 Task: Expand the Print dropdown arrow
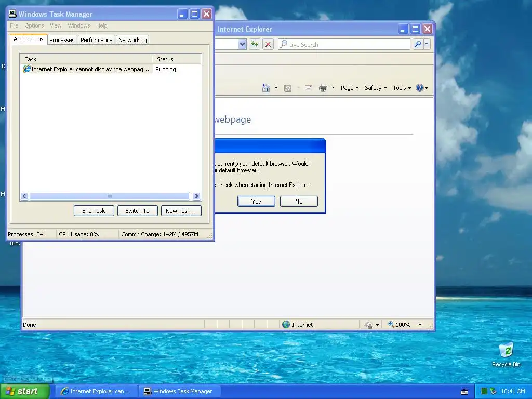(x=333, y=88)
